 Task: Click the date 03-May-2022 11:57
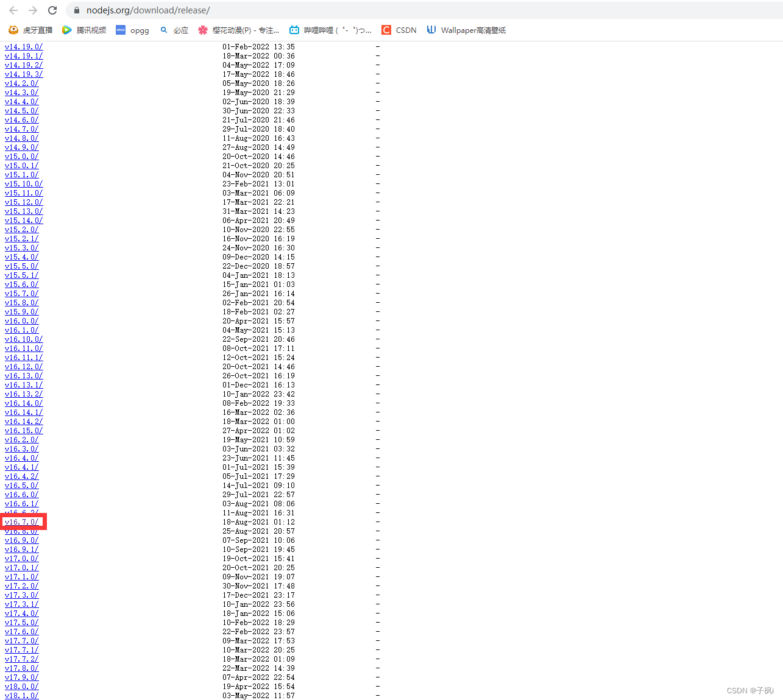point(258,696)
